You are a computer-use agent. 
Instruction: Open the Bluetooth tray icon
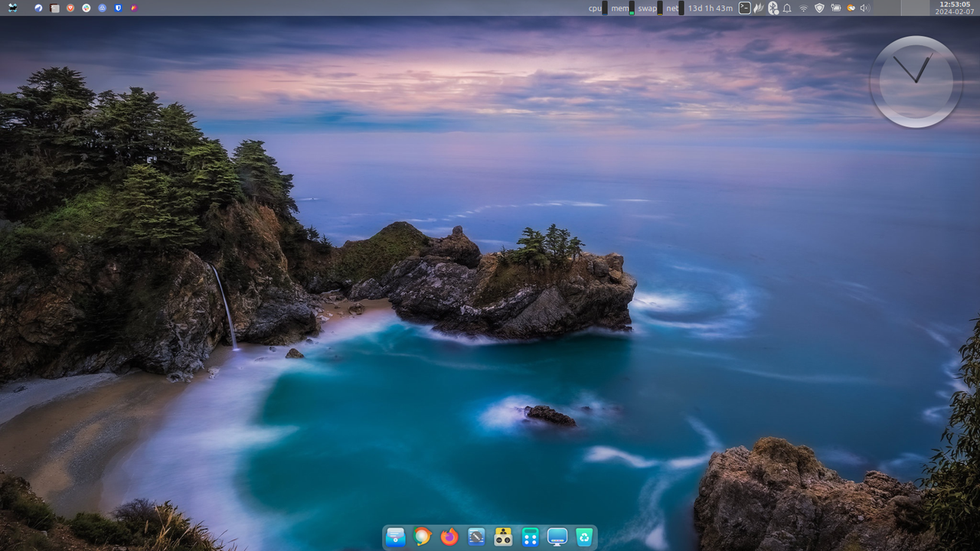[x=773, y=8]
